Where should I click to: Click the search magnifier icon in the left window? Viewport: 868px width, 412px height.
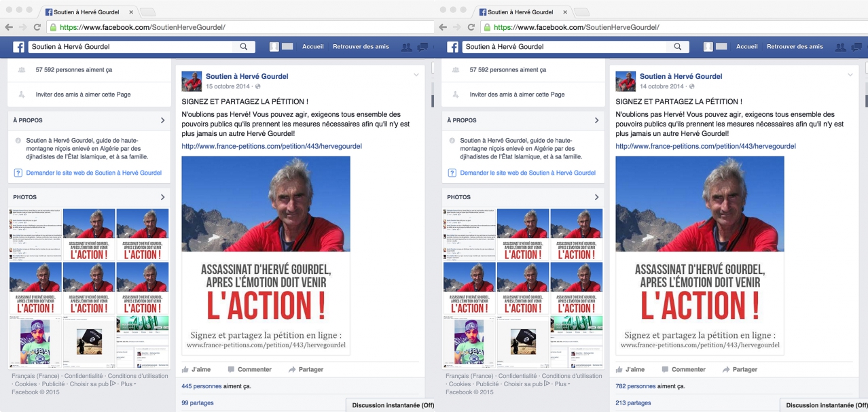tap(244, 47)
